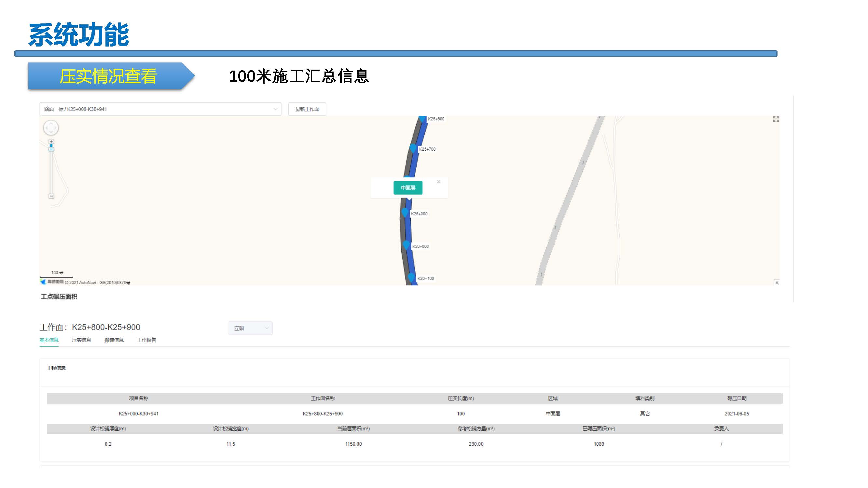The image size is (868, 488).
Task: Close the 中面层 map popup
Action: point(438,182)
